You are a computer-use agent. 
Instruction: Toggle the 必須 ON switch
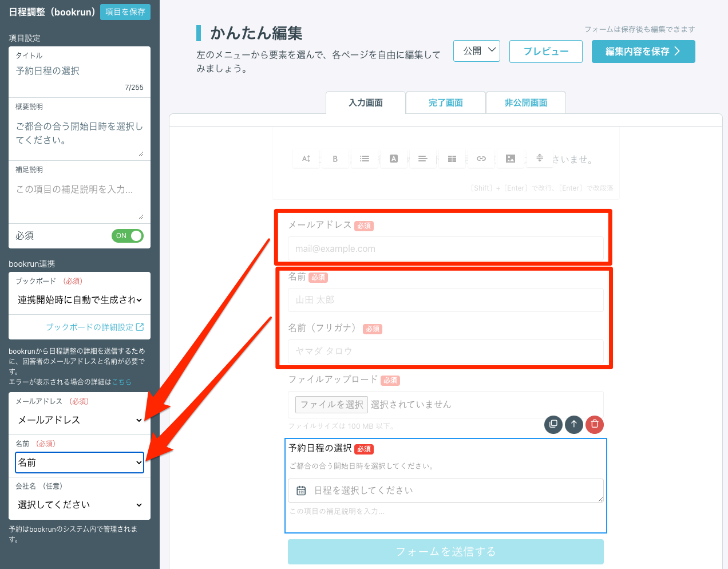pyautogui.click(x=128, y=236)
